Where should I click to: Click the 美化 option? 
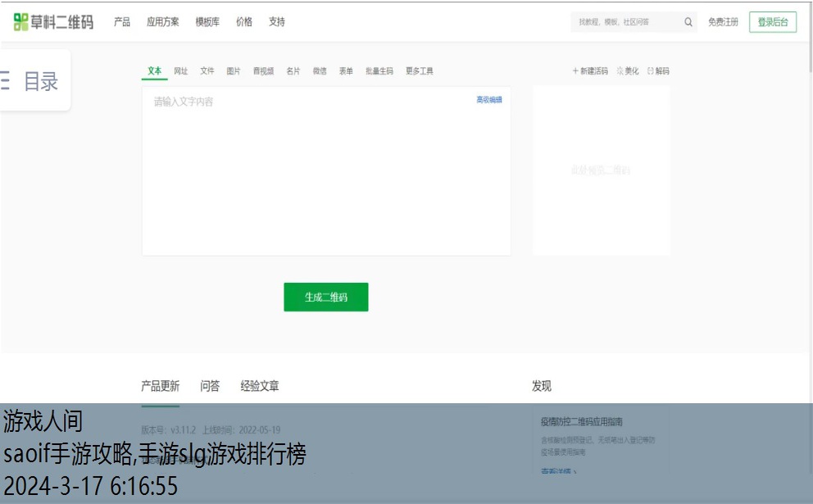[x=628, y=71]
